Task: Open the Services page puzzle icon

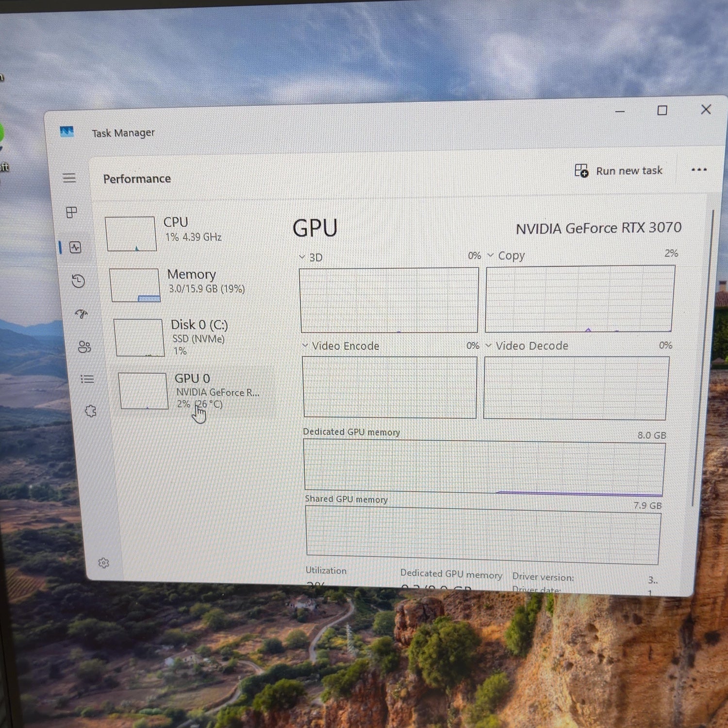Action: click(x=90, y=411)
